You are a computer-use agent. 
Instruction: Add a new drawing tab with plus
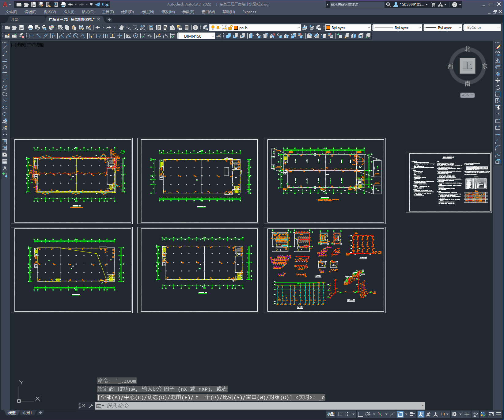(109, 19)
